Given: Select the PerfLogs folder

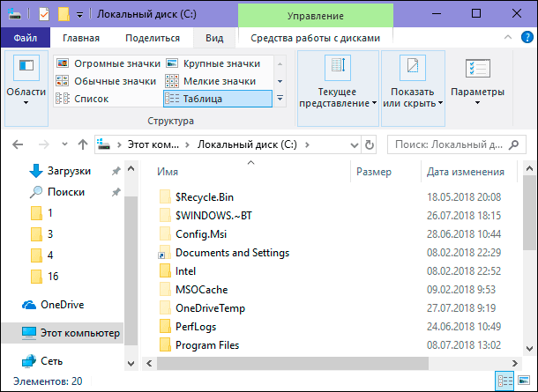Looking at the screenshot, I should point(188,327).
